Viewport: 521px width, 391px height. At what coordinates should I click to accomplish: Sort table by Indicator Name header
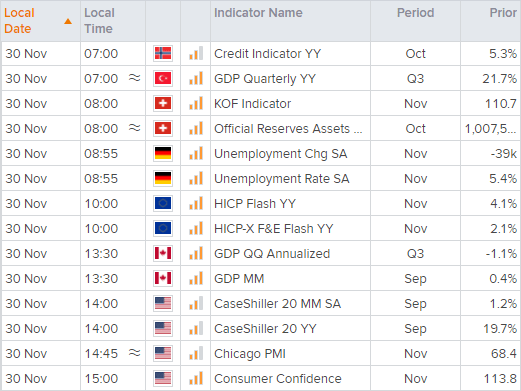coord(258,13)
